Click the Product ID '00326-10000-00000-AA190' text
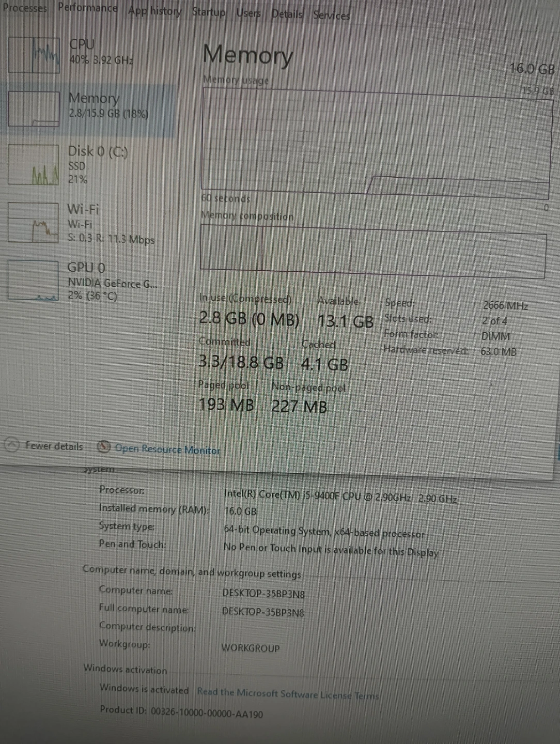The image size is (560, 744). [206, 713]
